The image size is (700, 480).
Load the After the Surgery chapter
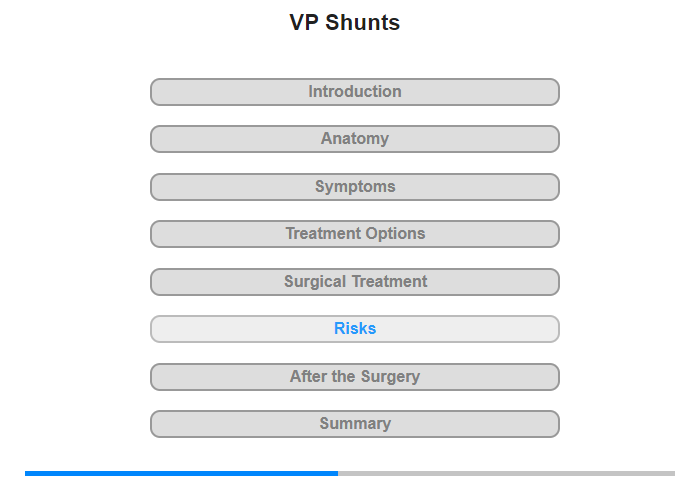[354, 377]
